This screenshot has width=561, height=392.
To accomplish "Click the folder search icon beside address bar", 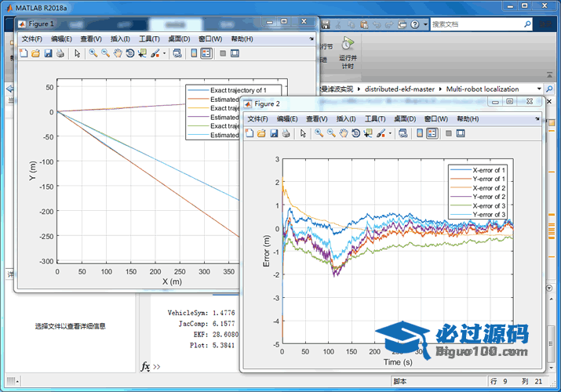I will click(x=549, y=89).
